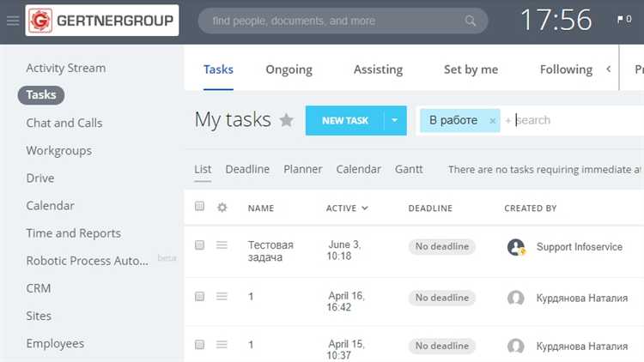The height and width of the screenshot is (362, 644).
Task: Click the Gertner Group logo
Action: (x=101, y=21)
